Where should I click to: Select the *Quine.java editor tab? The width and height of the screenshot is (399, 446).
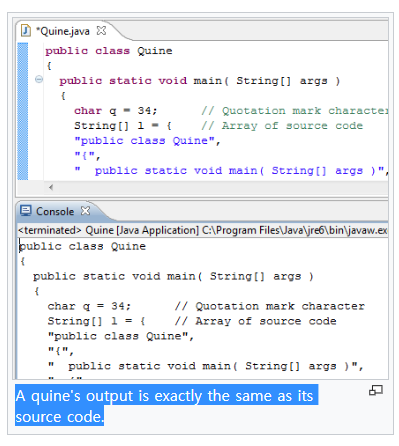[63, 31]
